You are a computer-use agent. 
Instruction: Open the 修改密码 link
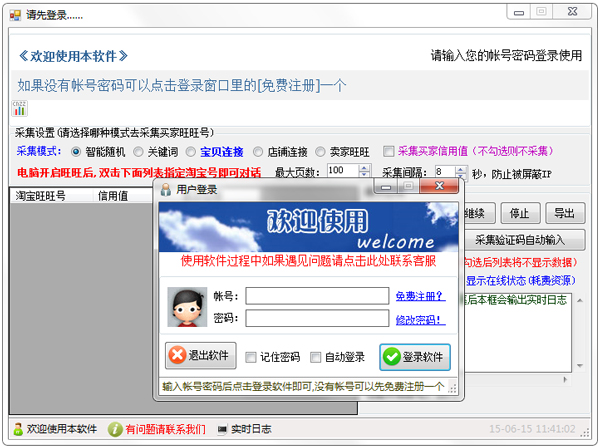coord(420,319)
